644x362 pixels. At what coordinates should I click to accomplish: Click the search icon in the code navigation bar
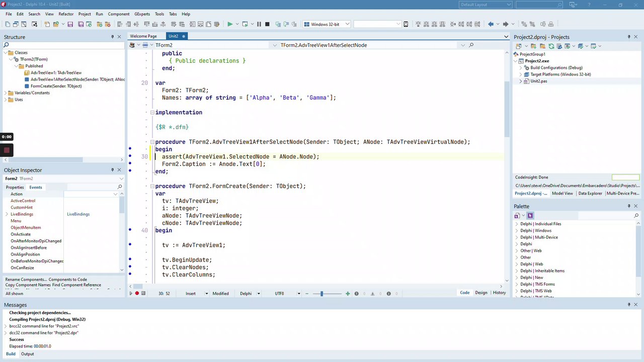[471, 45]
